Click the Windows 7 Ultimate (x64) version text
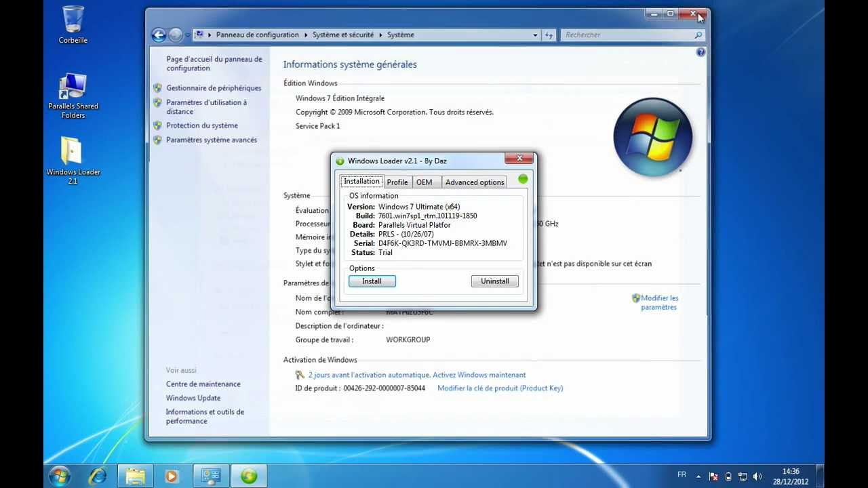The image size is (868, 488). coord(419,207)
